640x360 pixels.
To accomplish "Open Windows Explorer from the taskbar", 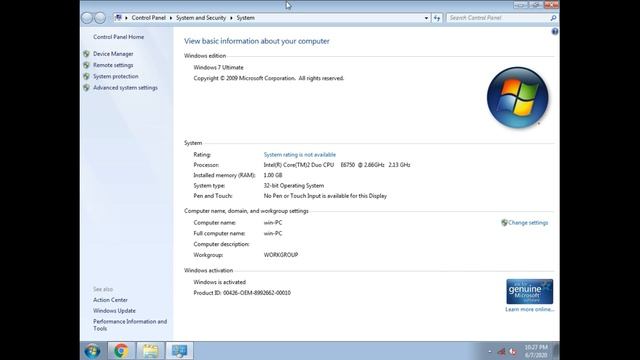I will 150,351.
